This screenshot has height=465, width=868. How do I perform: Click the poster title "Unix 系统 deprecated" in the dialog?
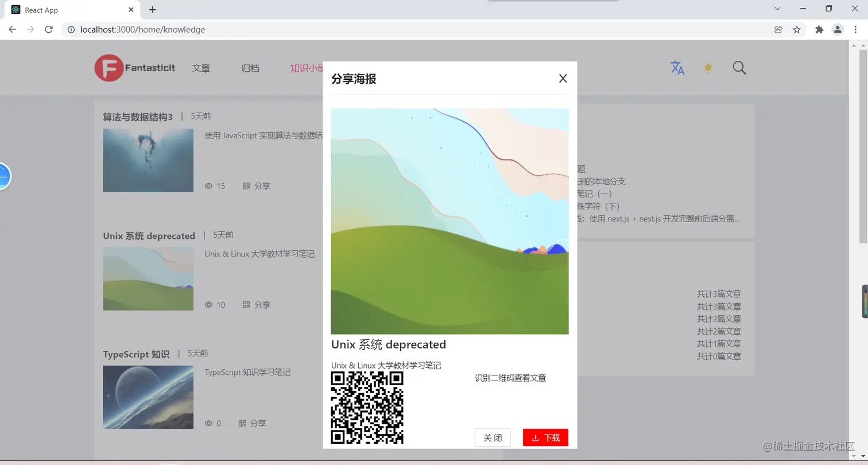click(389, 344)
